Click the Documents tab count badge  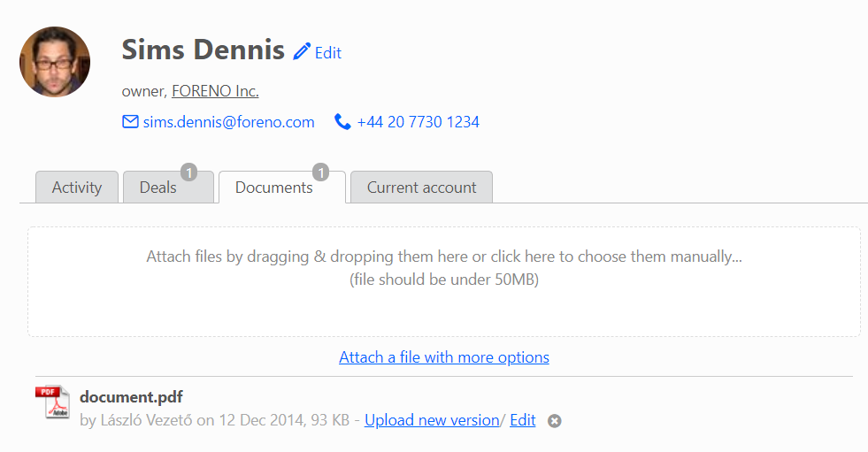coord(320,172)
